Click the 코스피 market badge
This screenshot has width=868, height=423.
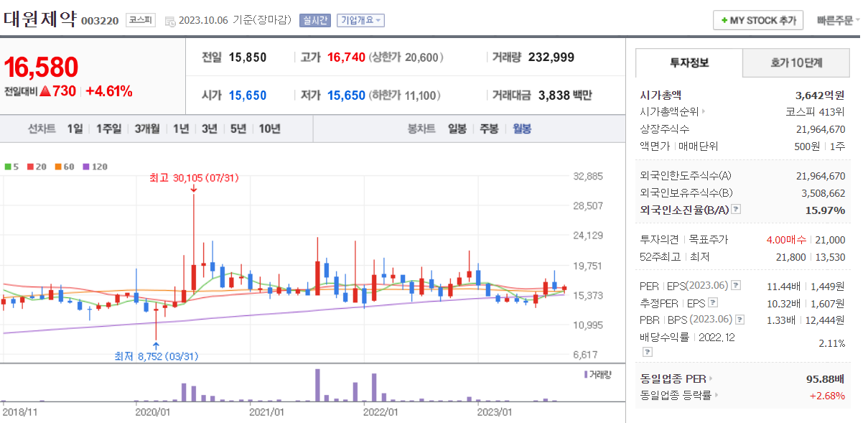click(140, 20)
